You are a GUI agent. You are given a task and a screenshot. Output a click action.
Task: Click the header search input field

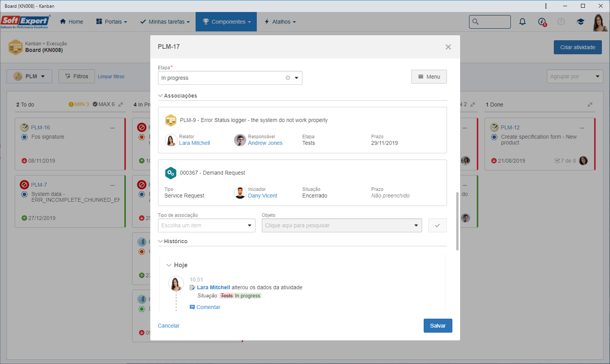[490, 22]
